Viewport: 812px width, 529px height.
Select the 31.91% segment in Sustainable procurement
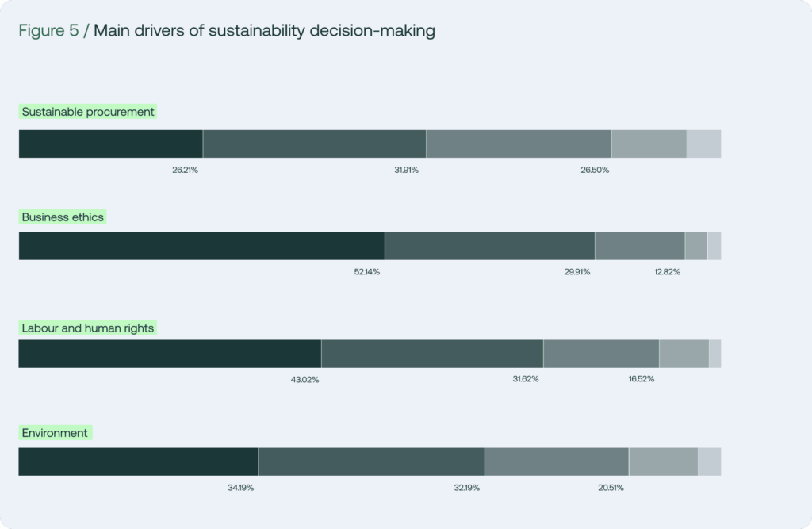[x=314, y=144]
